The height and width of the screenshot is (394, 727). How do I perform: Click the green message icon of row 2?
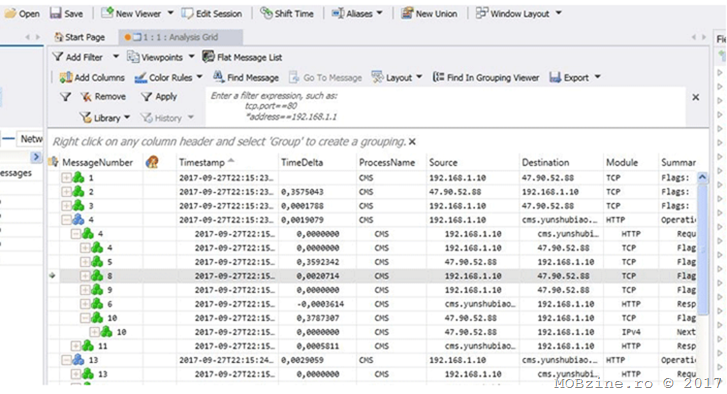78,191
